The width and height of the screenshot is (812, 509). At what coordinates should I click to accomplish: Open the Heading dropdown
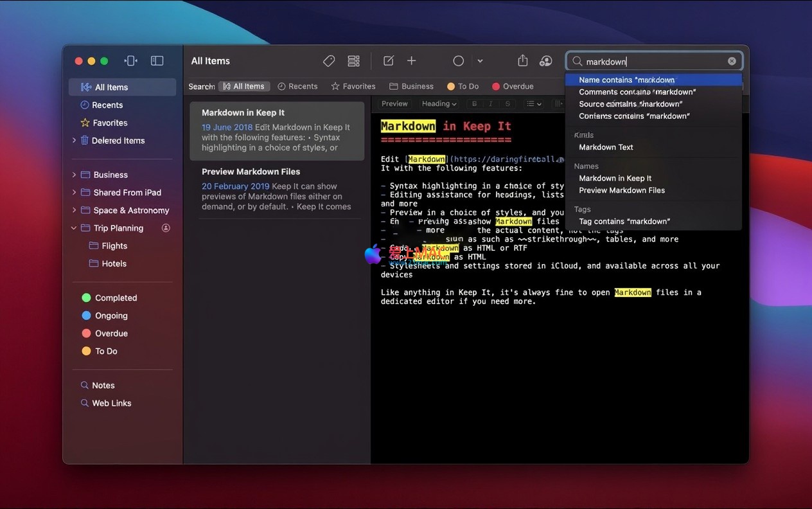click(439, 104)
